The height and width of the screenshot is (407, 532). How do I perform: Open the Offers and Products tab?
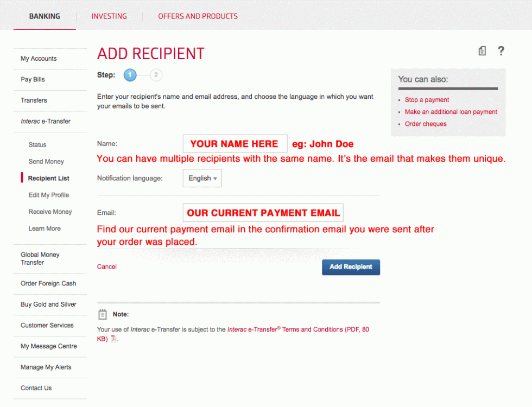pos(198,16)
